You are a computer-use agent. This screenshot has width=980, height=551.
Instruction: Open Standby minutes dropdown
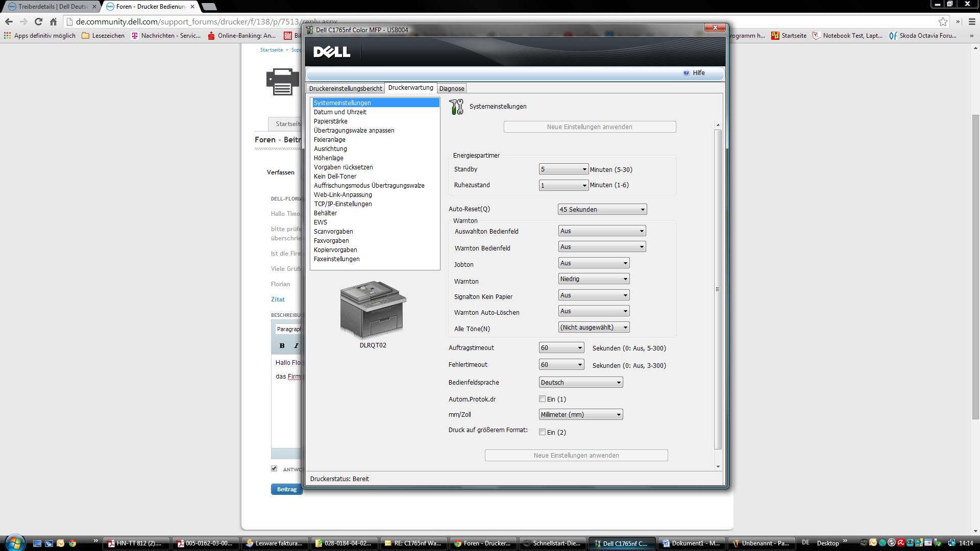point(563,169)
